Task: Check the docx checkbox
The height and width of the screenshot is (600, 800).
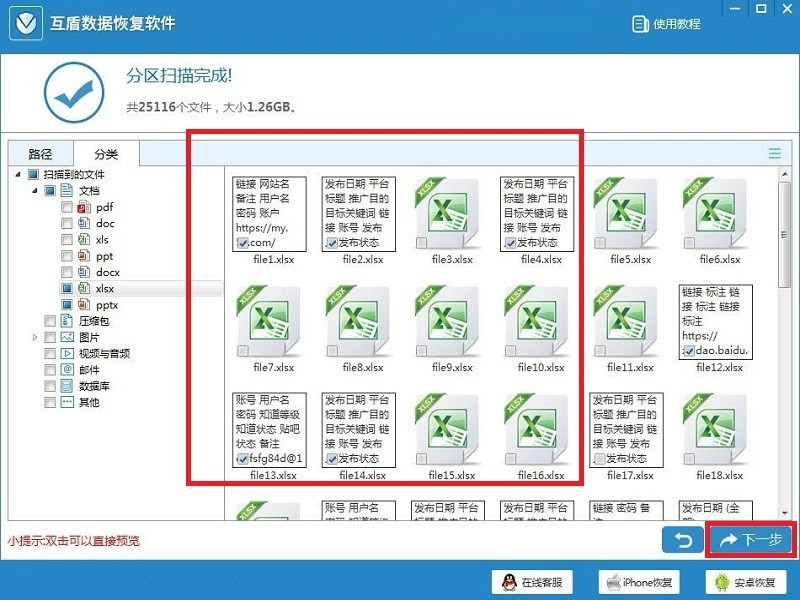Action: click(67, 272)
